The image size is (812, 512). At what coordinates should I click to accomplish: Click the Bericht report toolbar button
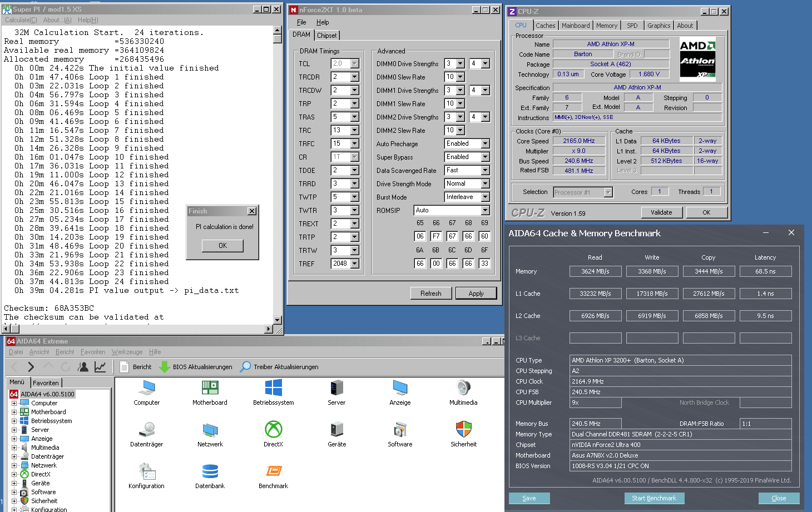135,367
